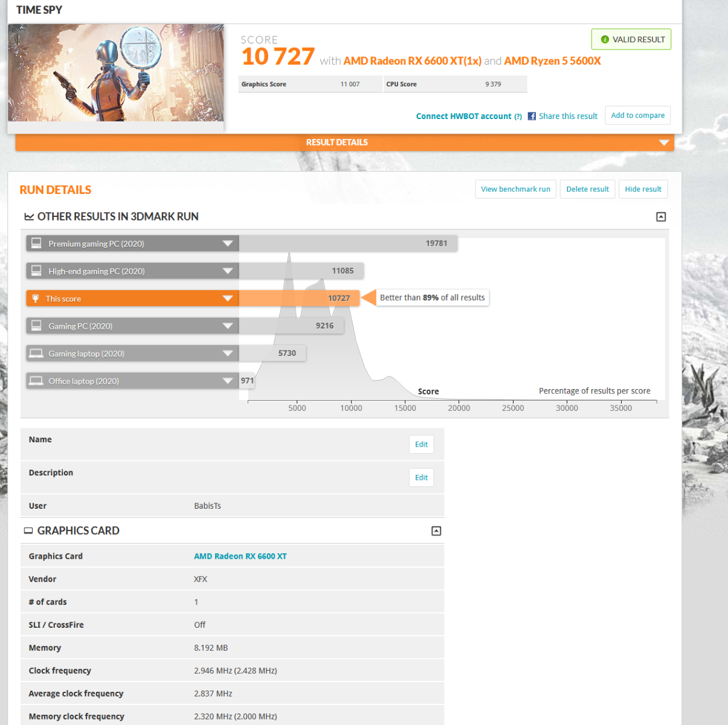Click Edit button in the Description row
This screenshot has width=728, height=725.
click(421, 478)
